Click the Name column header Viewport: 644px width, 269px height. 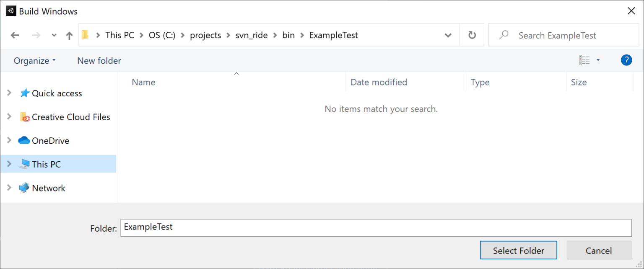[x=143, y=82]
